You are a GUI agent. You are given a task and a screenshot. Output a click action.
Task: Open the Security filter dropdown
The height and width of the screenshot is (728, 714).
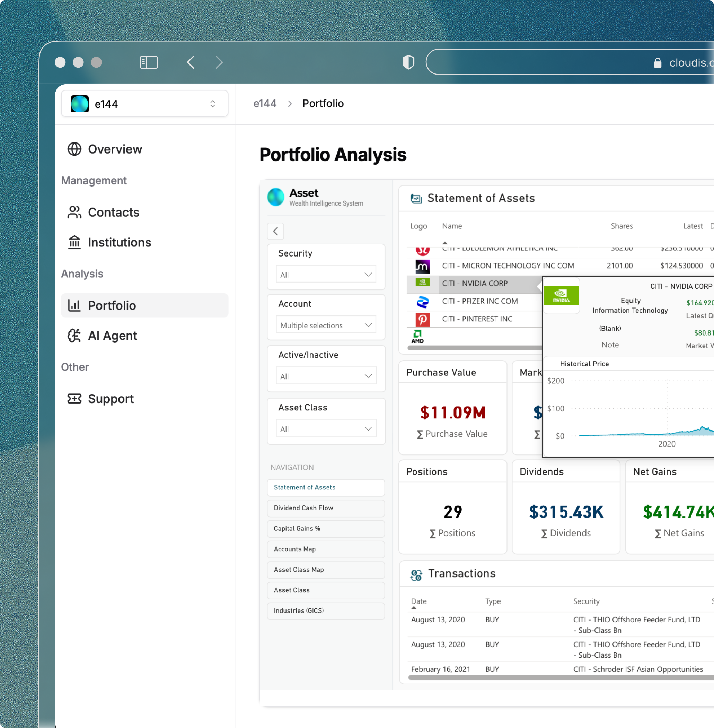pos(326,274)
